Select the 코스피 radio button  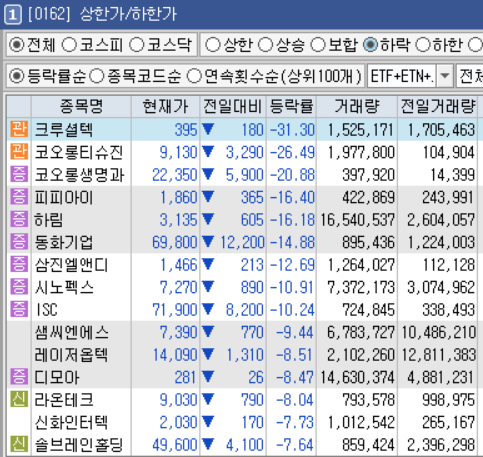69,45
